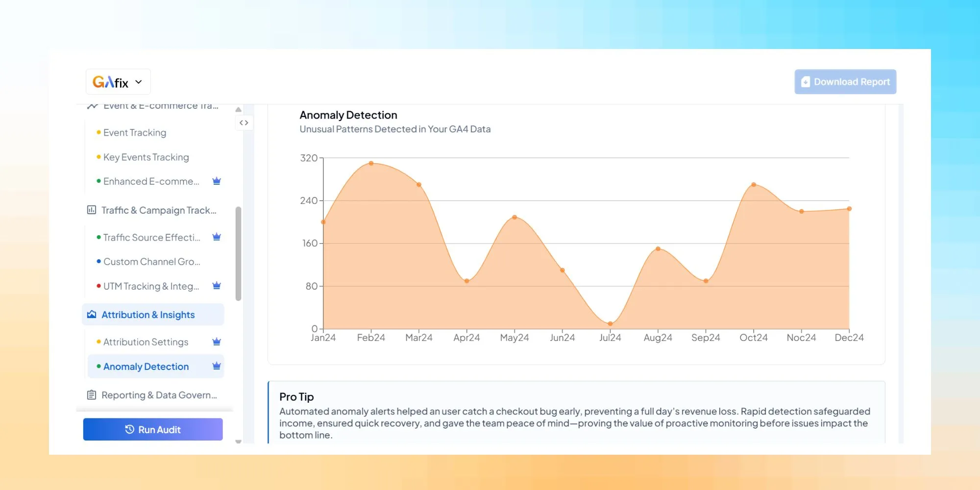Screen dimensions: 980x490
Task: Click the download icon in Download Report button
Action: [805, 81]
